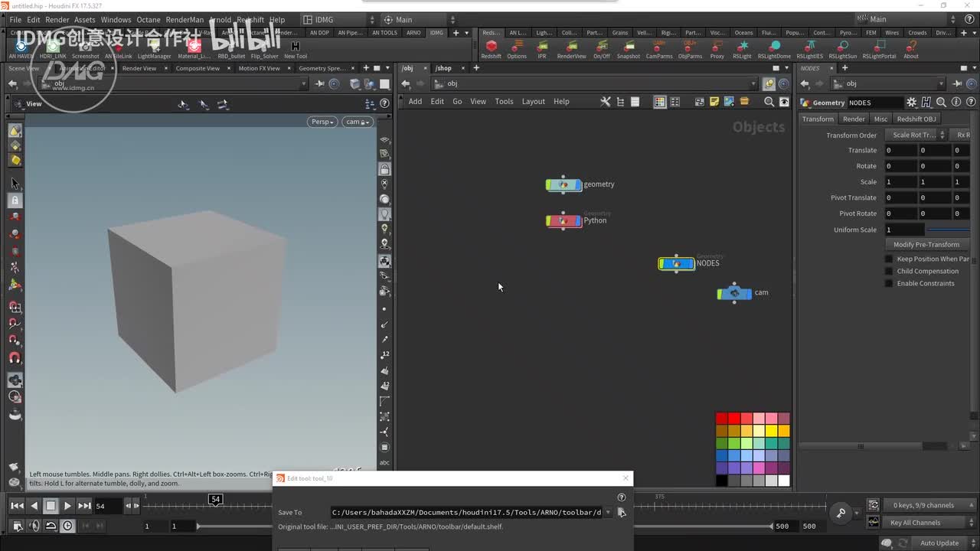Screen dimensions: 980x551
Task: Adjust the Uniform Scale slider
Action: pyautogui.click(x=948, y=230)
